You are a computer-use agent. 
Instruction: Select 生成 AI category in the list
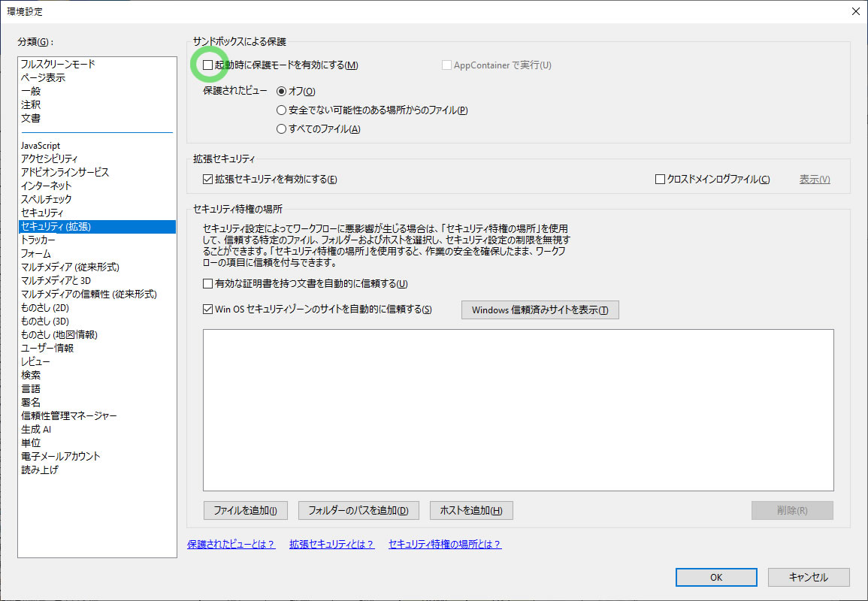click(36, 430)
